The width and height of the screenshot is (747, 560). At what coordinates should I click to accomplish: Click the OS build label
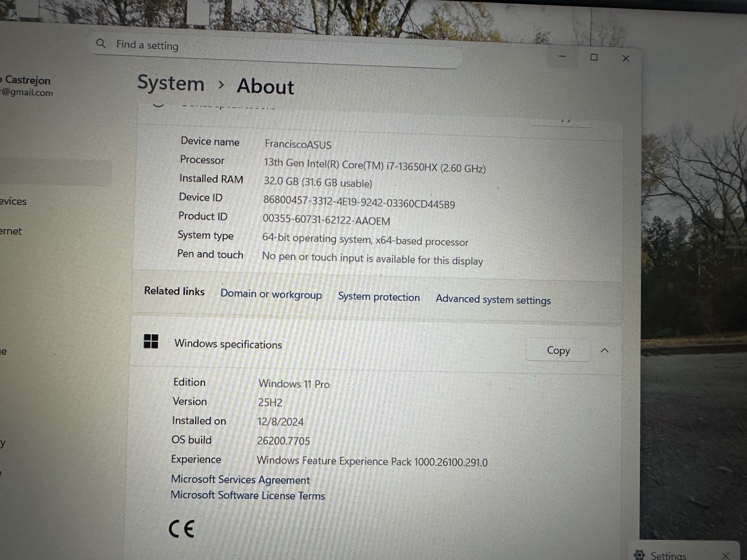pyautogui.click(x=191, y=440)
